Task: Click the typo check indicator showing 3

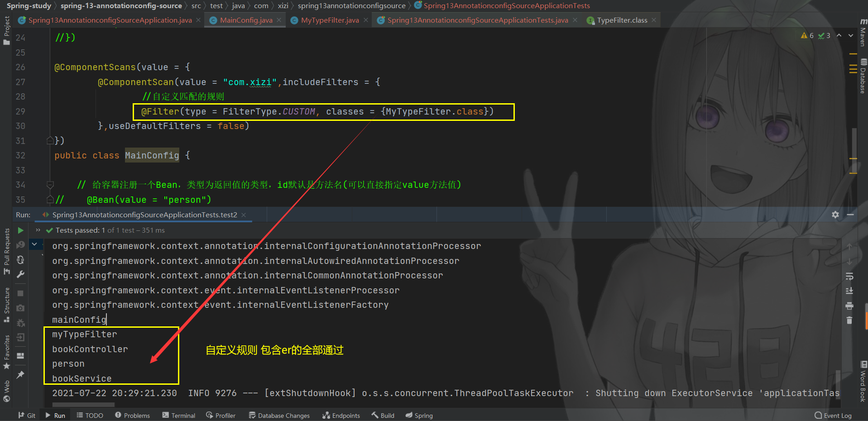Action: click(x=824, y=35)
